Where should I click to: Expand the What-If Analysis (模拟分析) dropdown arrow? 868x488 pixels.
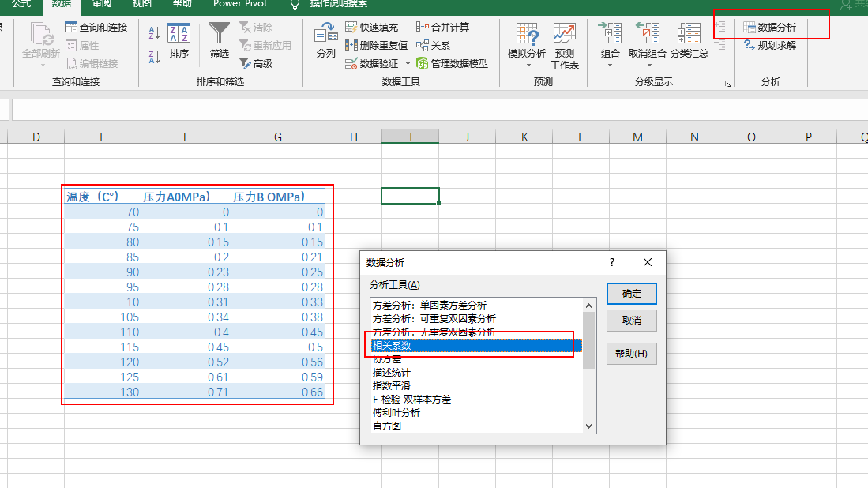tap(528, 66)
